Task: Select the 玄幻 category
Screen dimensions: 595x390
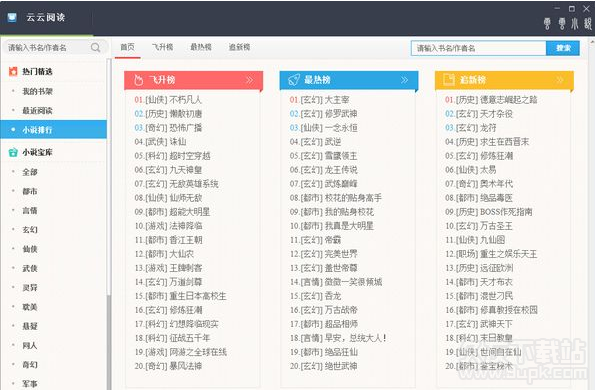Action: (x=30, y=230)
